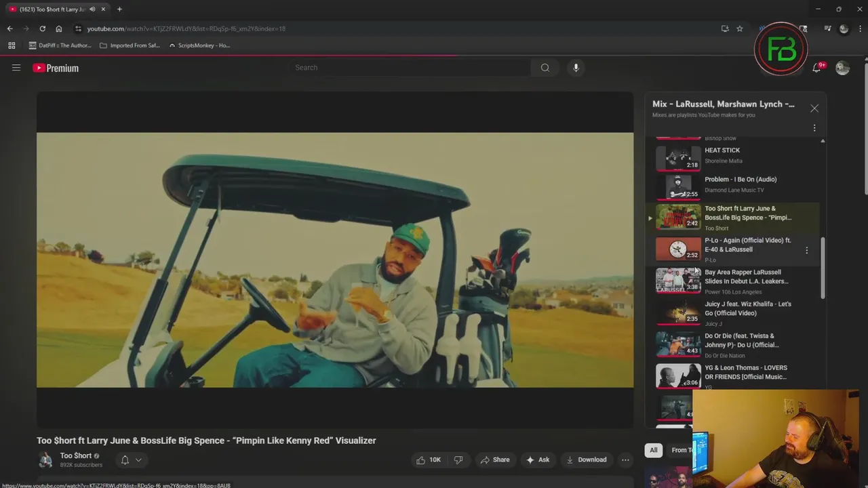Open YouTube notifications bell with 9+ badge

tap(817, 68)
